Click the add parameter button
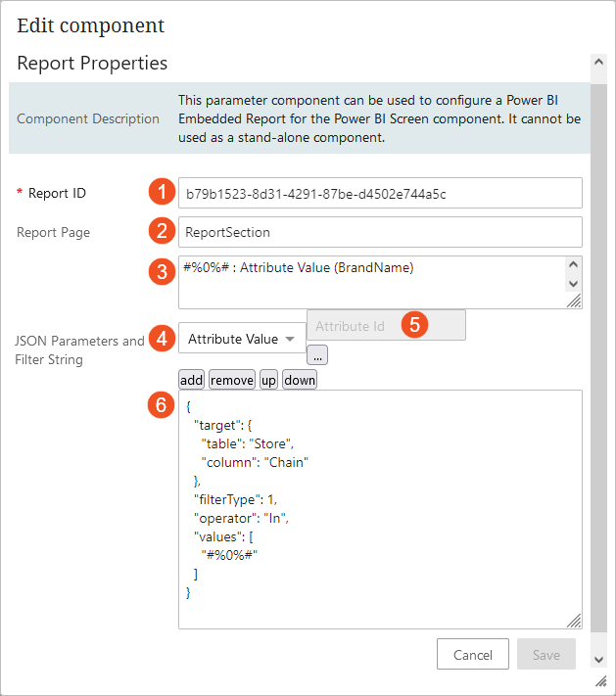 click(x=191, y=380)
